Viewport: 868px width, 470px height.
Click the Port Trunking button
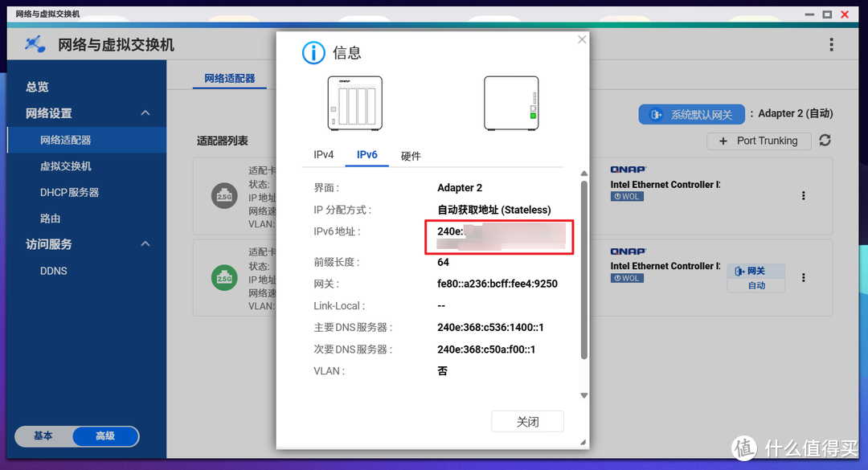[x=759, y=141]
